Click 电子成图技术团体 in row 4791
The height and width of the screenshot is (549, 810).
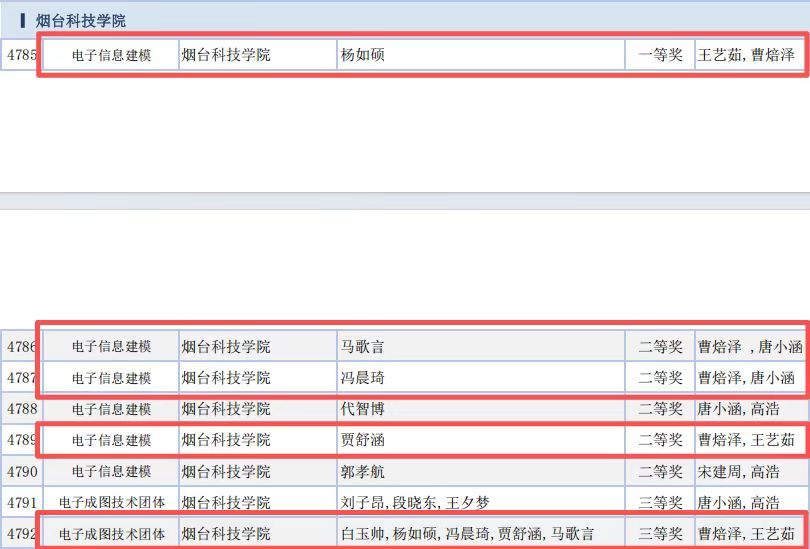[x=112, y=503]
